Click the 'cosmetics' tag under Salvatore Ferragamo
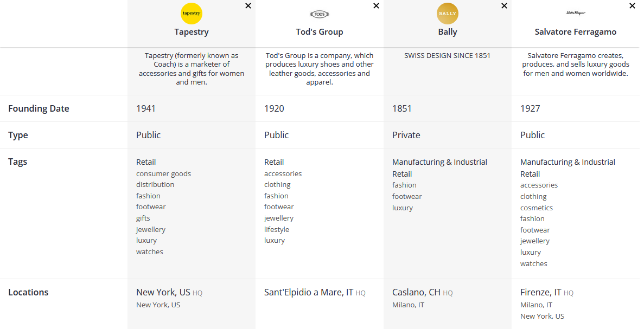Viewport: 644px width, 329px height. [x=537, y=208]
